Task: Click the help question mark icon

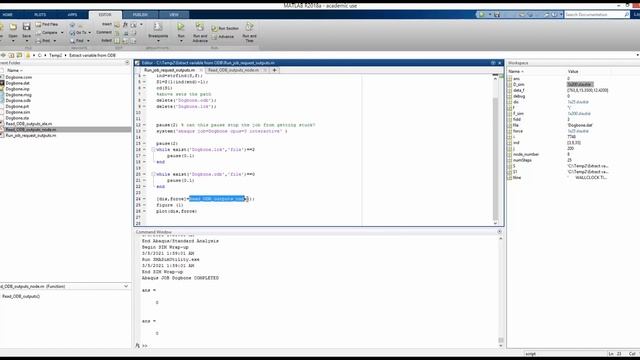Action: click(554, 15)
